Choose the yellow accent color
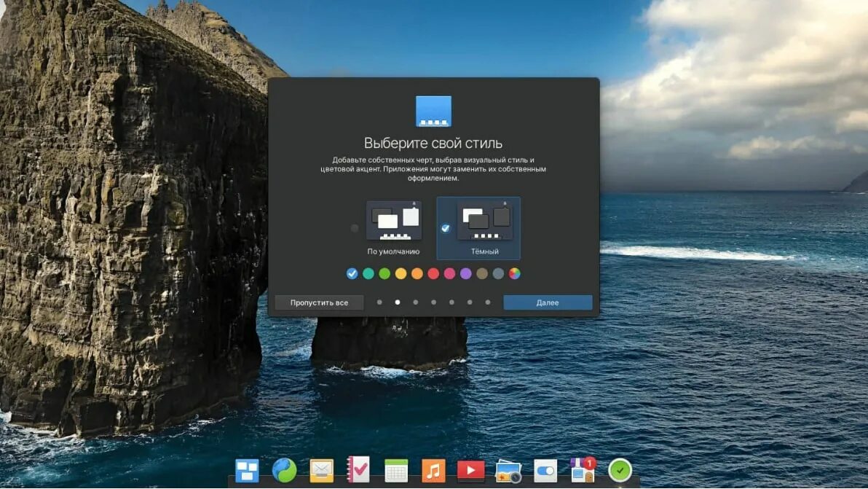Screen dimensions: 868x489 click(x=401, y=273)
